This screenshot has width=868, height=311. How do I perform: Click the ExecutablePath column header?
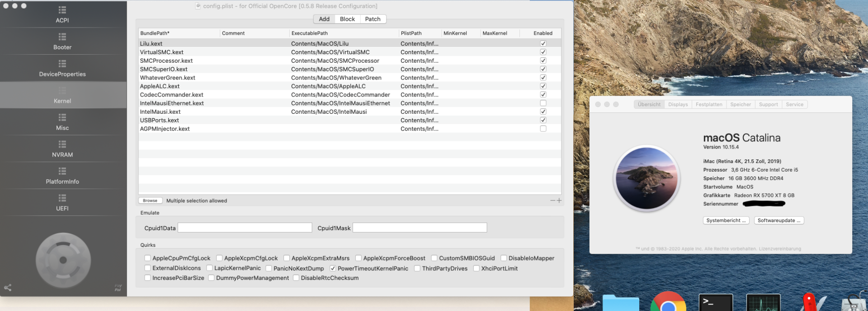pyautogui.click(x=344, y=33)
